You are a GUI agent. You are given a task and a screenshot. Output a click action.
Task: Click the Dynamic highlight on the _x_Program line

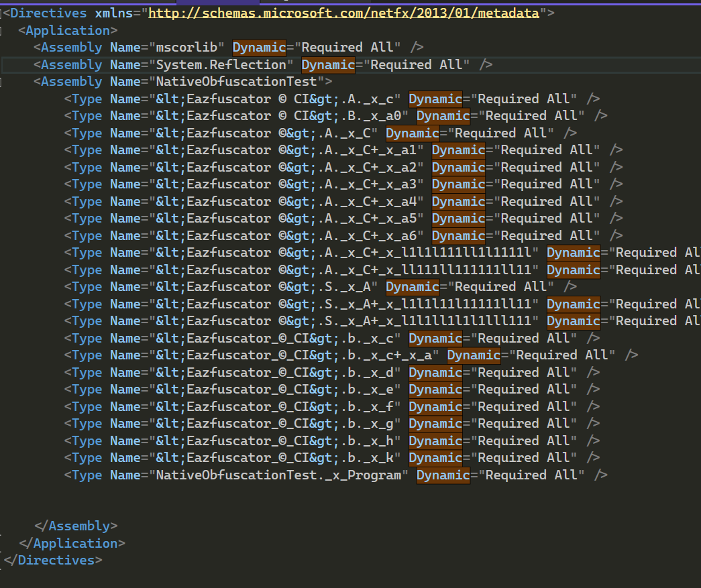442,475
